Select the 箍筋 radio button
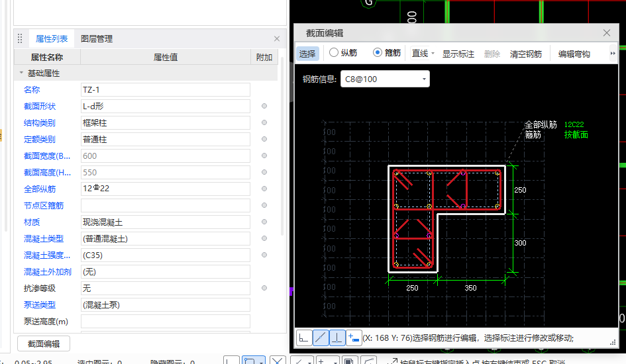Viewport: 626px width, 364px height. (x=378, y=53)
